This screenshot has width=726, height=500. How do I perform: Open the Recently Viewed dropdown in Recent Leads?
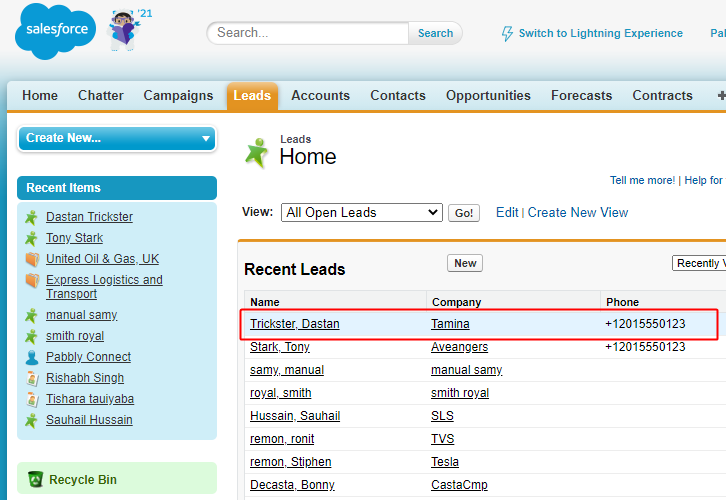click(x=699, y=263)
